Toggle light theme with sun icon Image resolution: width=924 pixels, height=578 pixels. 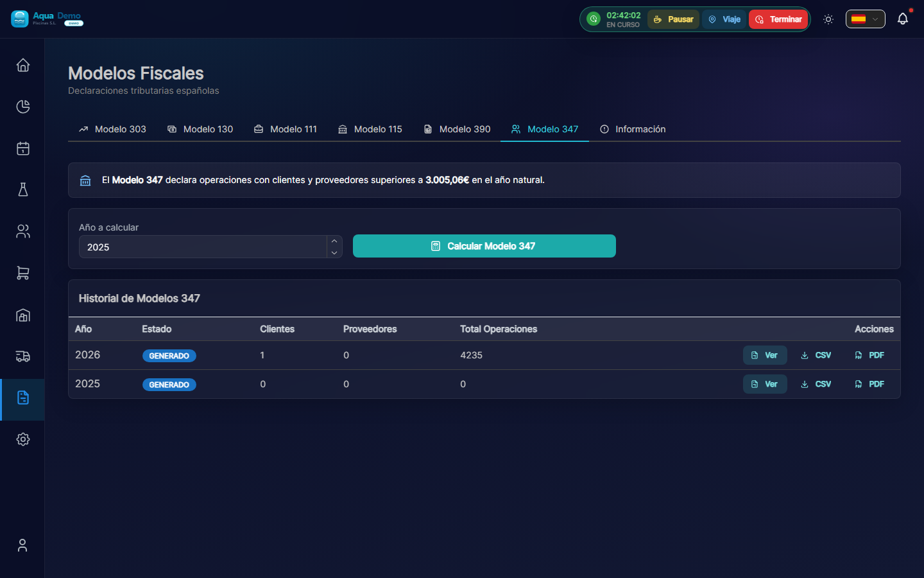pyautogui.click(x=828, y=19)
